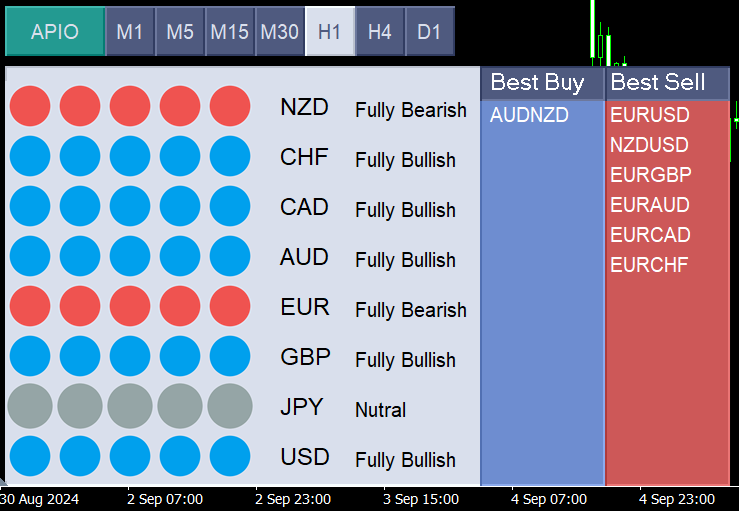Screen dimensions: 739x511
Task: Switch to M15 timeframe
Action: [230, 31]
